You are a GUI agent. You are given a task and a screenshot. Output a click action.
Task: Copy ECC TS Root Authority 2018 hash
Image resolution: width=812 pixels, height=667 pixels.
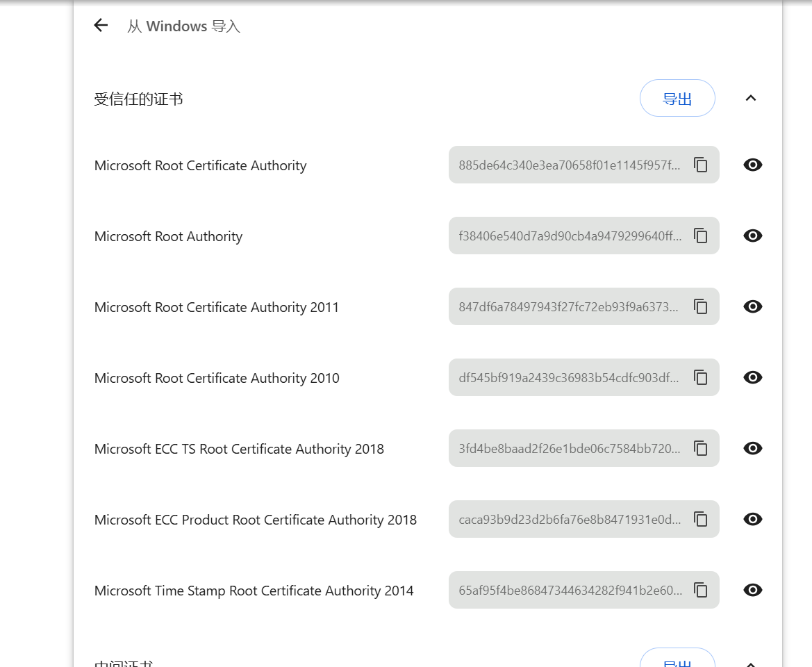click(x=701, y=448)
